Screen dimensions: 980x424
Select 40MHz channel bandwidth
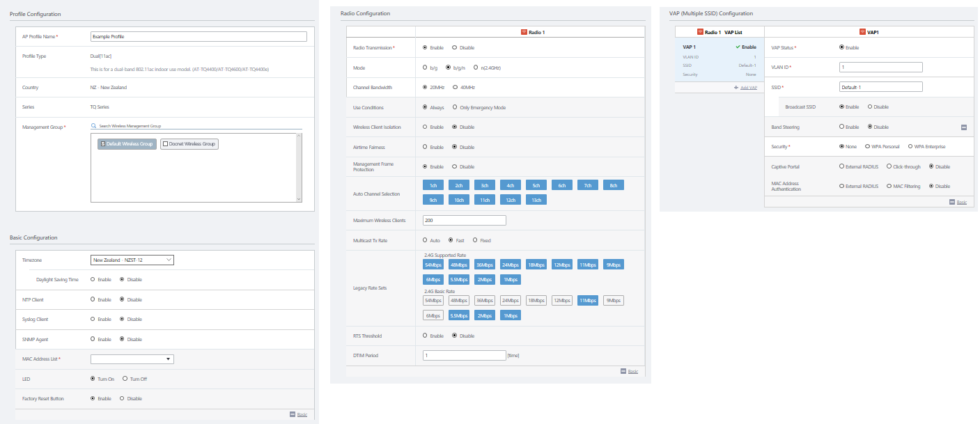[455, 88]
